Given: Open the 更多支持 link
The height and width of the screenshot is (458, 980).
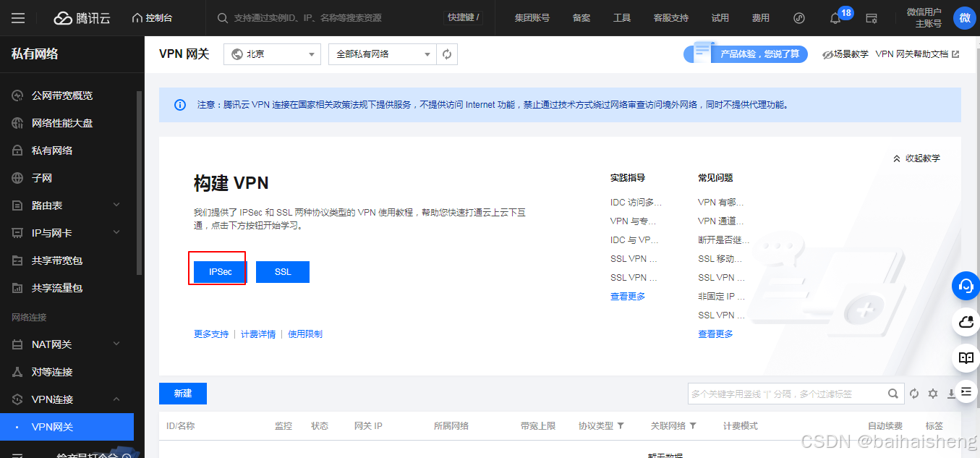Looking at the screenshot, I should (x=211, y=334).
